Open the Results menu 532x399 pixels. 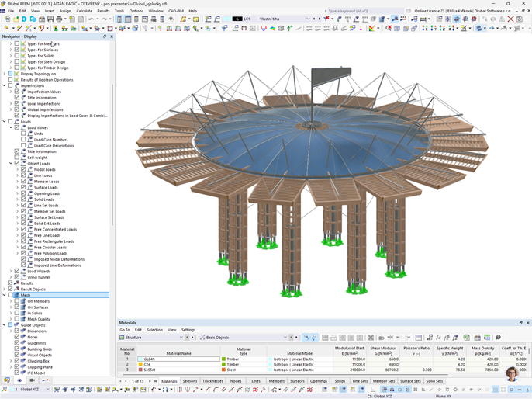coord(103,11)
